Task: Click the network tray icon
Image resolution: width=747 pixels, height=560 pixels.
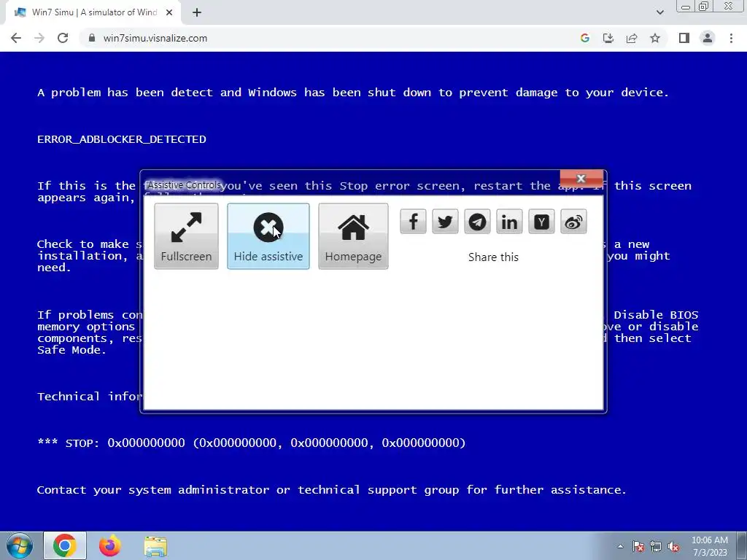Action: coord(656,546)
